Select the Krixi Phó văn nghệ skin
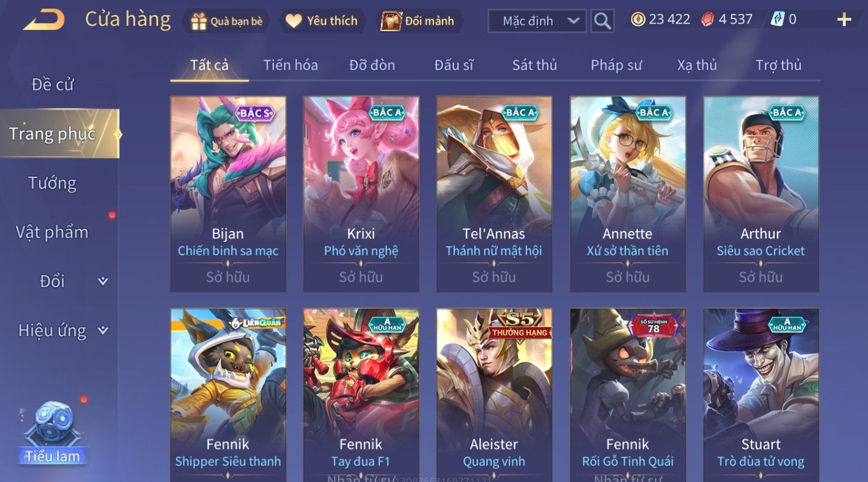This screenshot has height=482, width=868. (x=361, y=194)
